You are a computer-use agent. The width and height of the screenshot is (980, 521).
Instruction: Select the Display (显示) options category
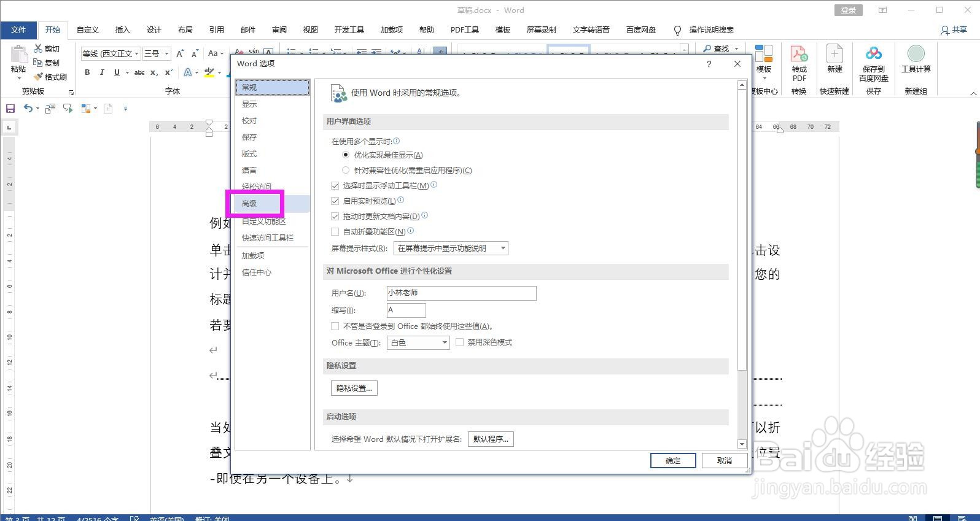coord(273,104)
